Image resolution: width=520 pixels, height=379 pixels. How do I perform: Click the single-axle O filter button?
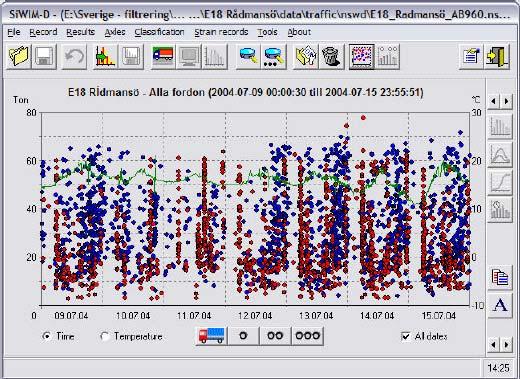[243, 336]
